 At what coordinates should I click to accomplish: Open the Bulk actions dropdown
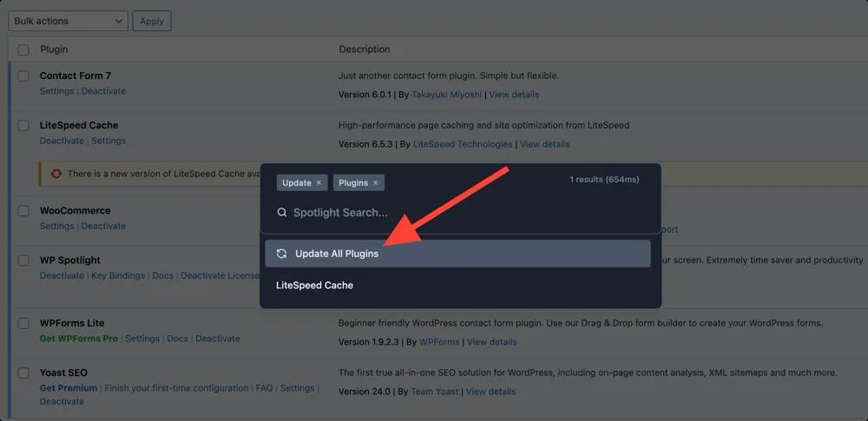pos(68,21)
